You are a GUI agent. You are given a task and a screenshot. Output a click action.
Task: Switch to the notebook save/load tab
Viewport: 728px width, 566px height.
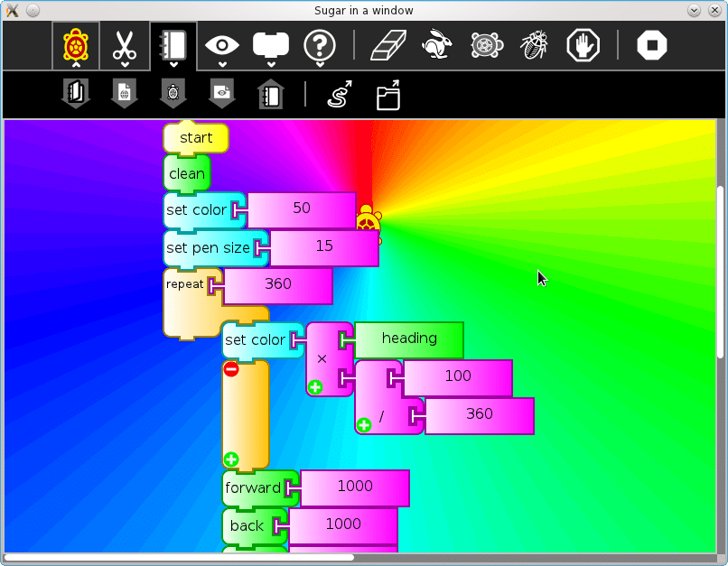tap(173, 45)
